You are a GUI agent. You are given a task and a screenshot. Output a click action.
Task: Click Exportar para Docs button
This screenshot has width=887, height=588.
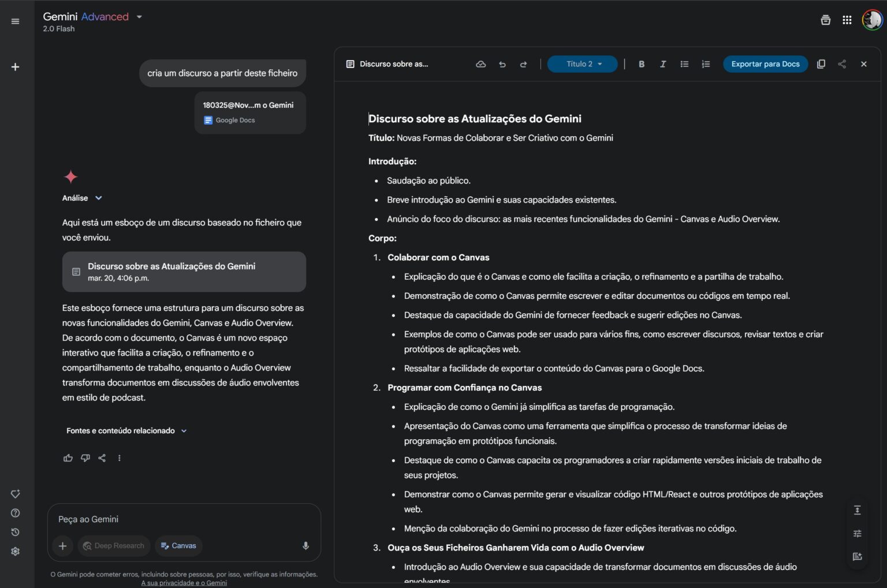coord(765,64)
